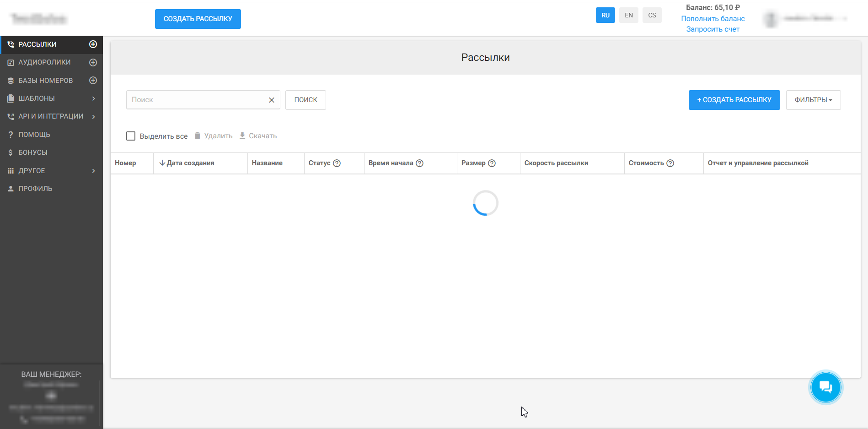
Task: Expand the Шаблоны sidebar menu
Action: point(51,98)
